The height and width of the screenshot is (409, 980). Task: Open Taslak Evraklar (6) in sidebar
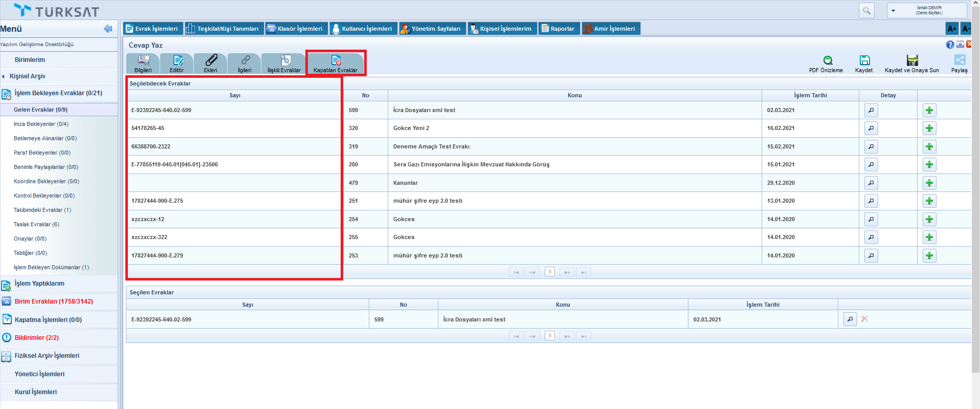coord(36,224)
